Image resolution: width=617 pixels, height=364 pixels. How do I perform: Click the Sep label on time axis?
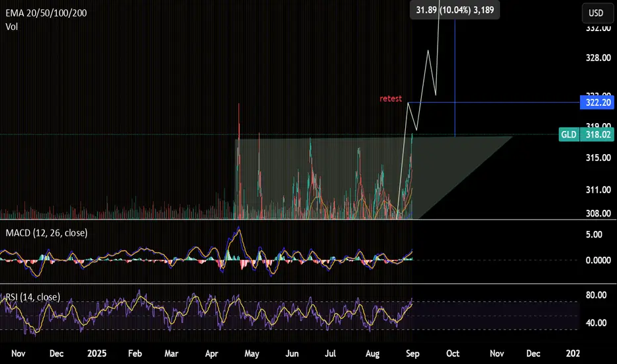pos(412,353)
